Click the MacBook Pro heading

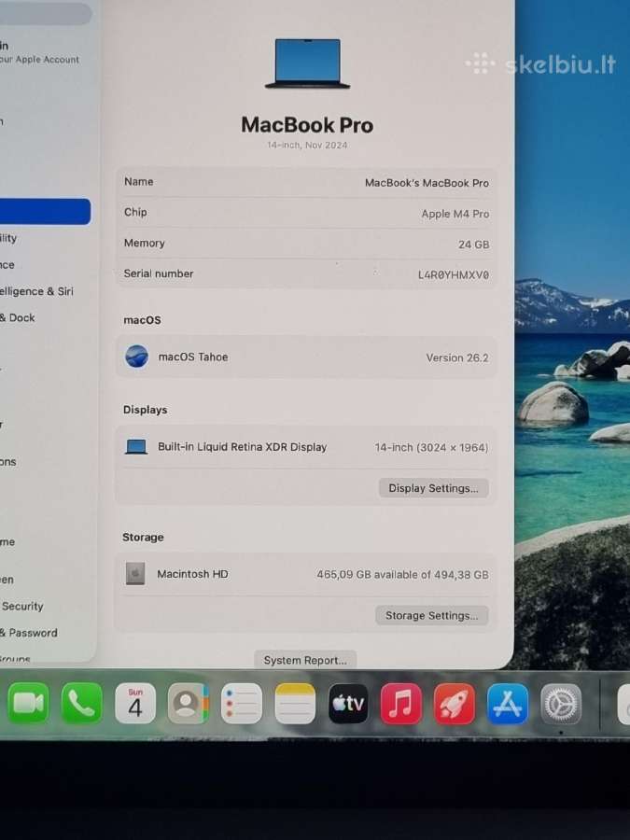coord(307,125)
